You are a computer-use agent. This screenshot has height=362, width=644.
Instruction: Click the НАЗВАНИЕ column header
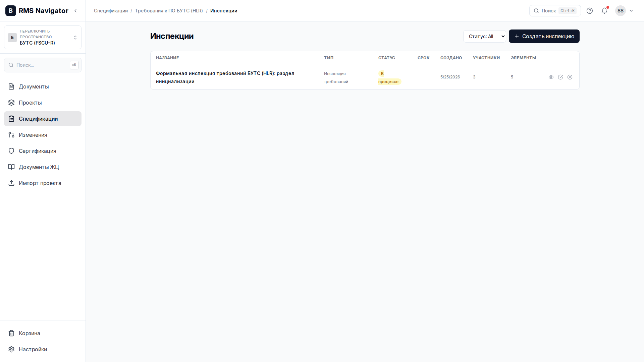[x=167, y=58]
